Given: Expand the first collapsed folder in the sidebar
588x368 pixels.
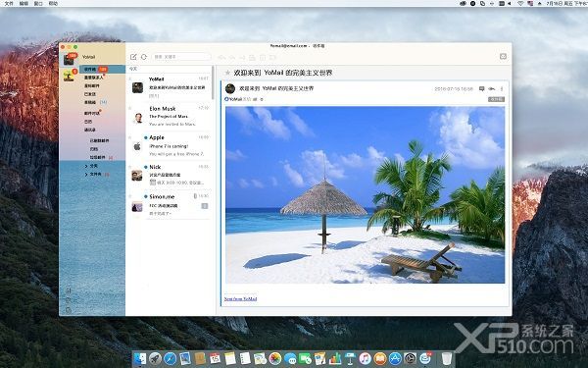Looking at the screenshot, I should pyautogui.click(x=86, y=166).
